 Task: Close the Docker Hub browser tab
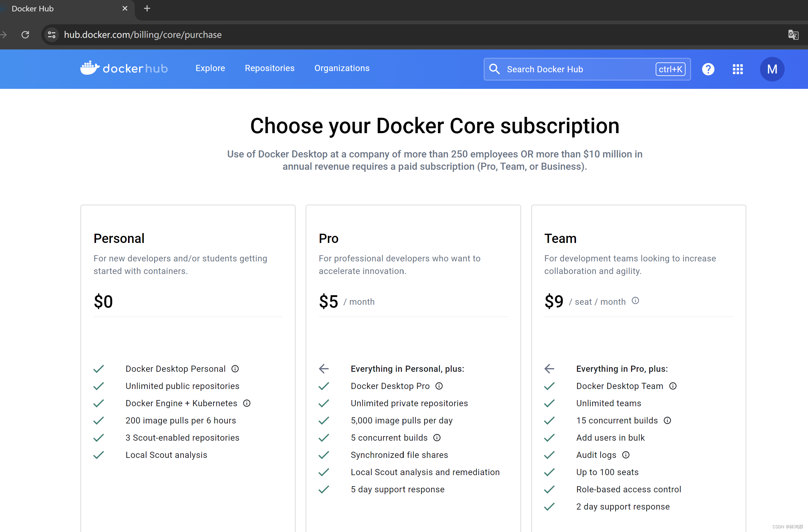[125, 9]
